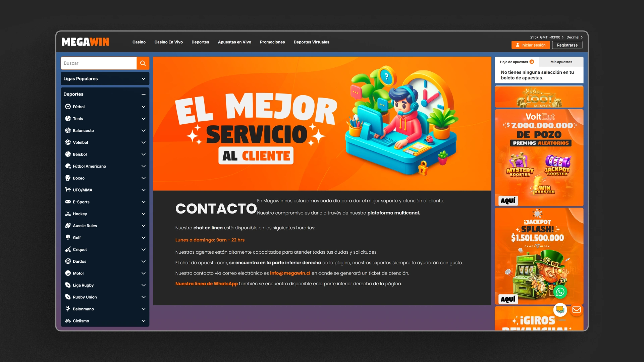Click the Boxeo glove icon
This screenshot has height=362, width=644.
tap(68, 178)
